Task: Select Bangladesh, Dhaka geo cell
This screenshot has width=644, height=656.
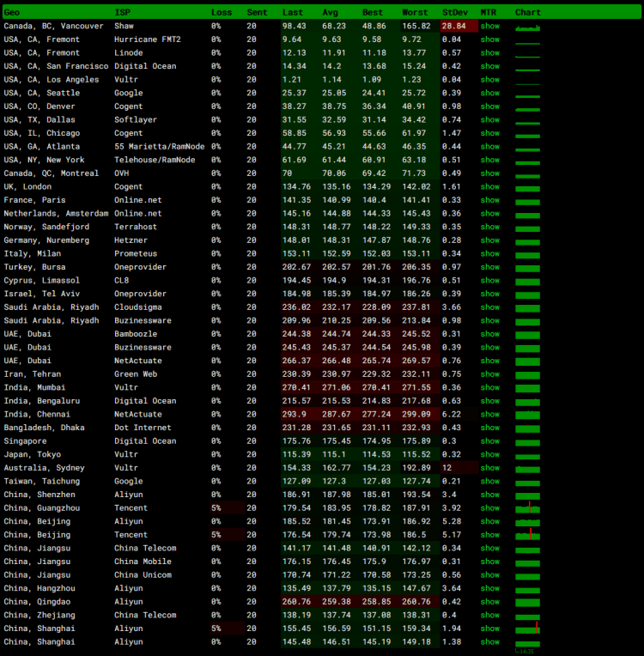Action: (x=44, y=428)
